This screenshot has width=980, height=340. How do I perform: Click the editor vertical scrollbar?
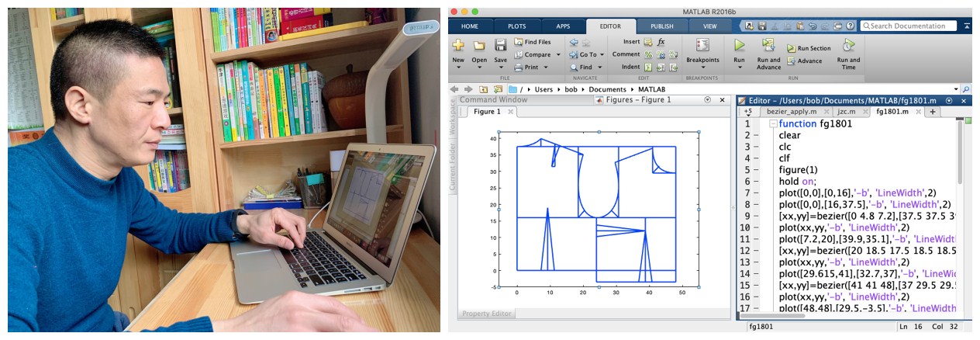coord(959,194)
